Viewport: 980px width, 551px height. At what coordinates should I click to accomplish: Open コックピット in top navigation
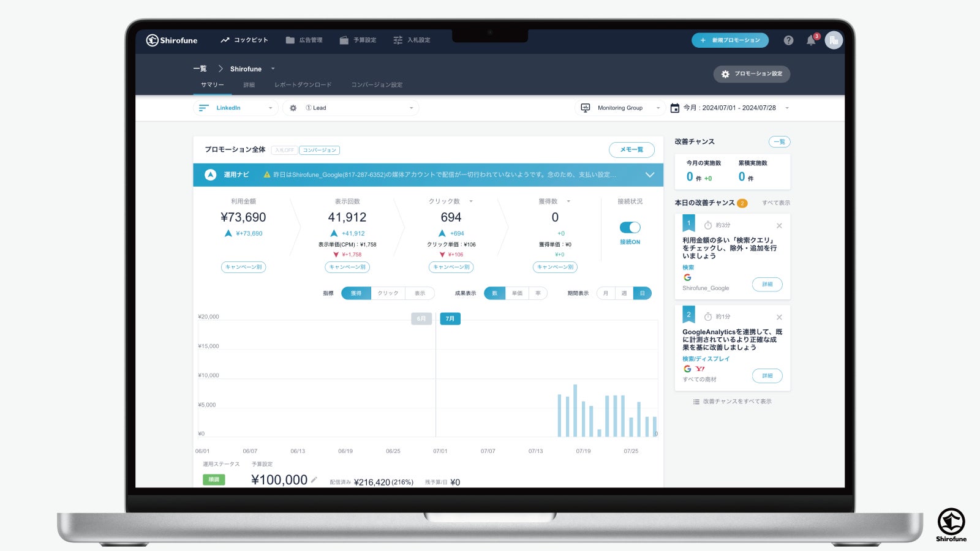[x=244, y=40]
